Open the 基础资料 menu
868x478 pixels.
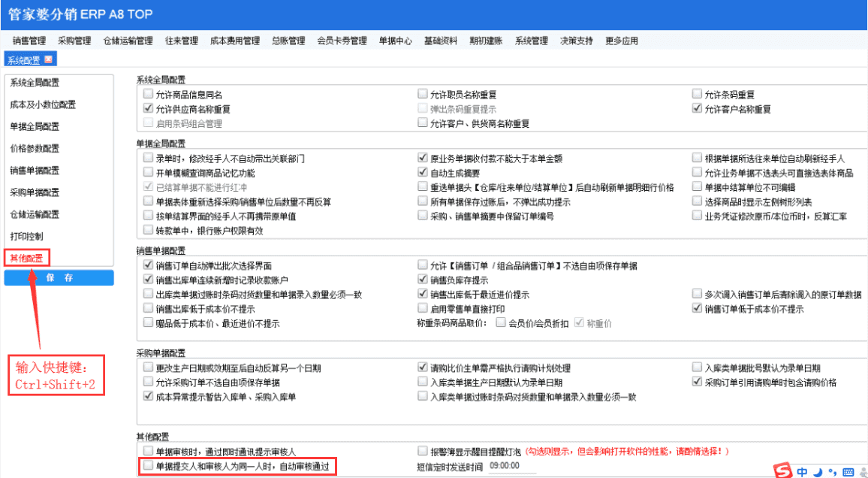(x=441, y=41)
